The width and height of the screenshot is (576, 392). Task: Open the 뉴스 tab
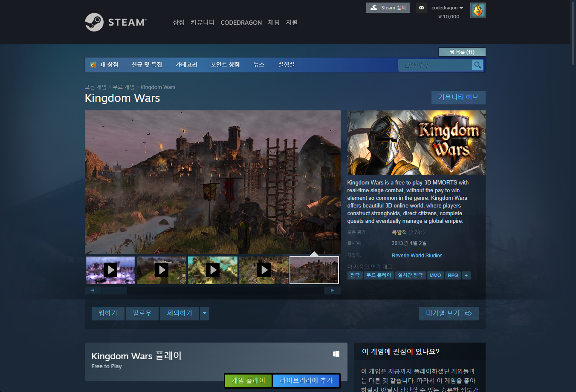tap(259, 65)
